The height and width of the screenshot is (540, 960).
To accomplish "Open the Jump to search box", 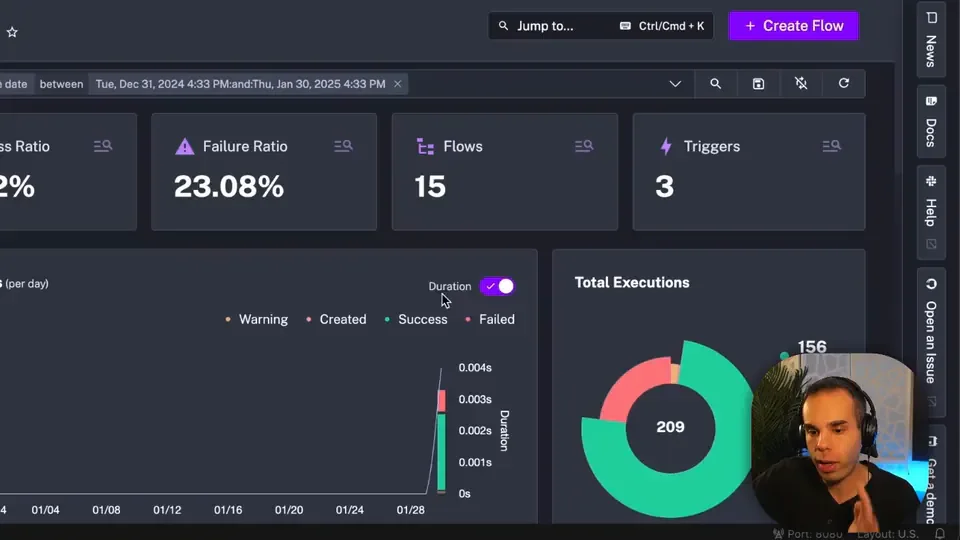I will click(x=601, y=26).
